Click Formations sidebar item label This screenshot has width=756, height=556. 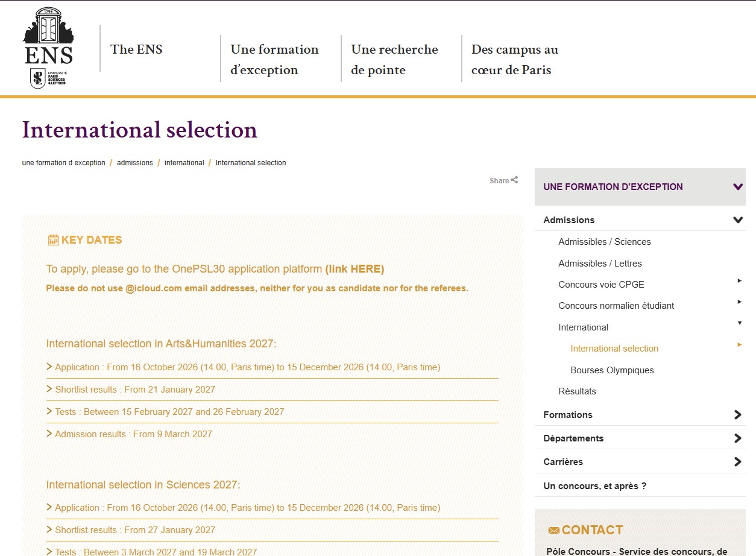(x=567, y=415)
